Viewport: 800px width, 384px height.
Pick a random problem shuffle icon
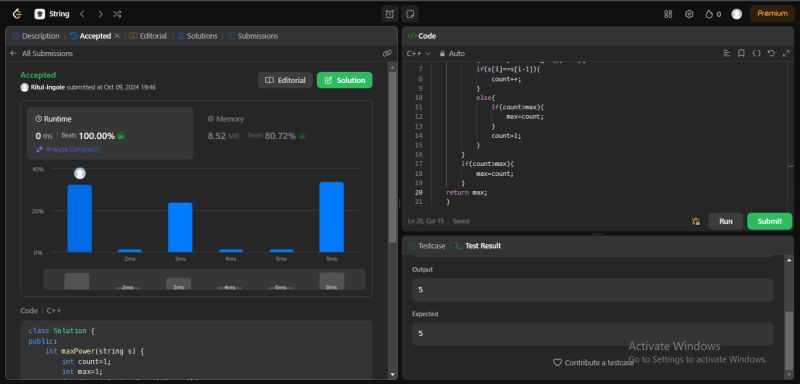pyautogui.click(x=117, y=14)
